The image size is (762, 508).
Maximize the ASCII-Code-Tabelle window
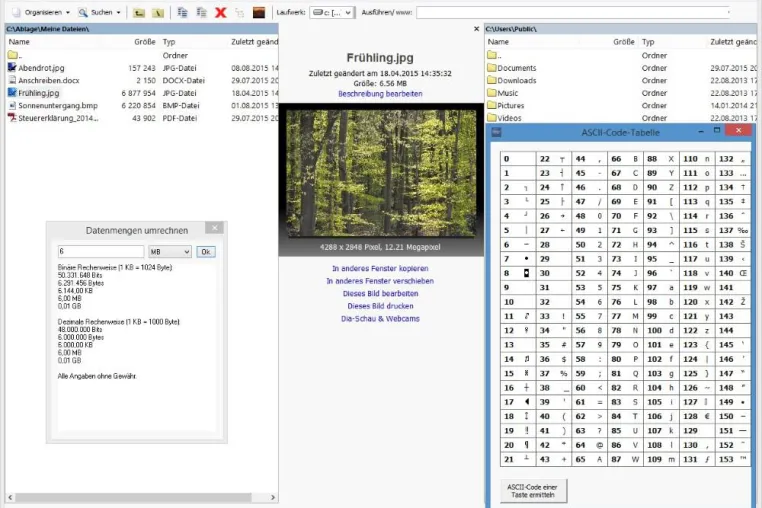coord(717,130)
